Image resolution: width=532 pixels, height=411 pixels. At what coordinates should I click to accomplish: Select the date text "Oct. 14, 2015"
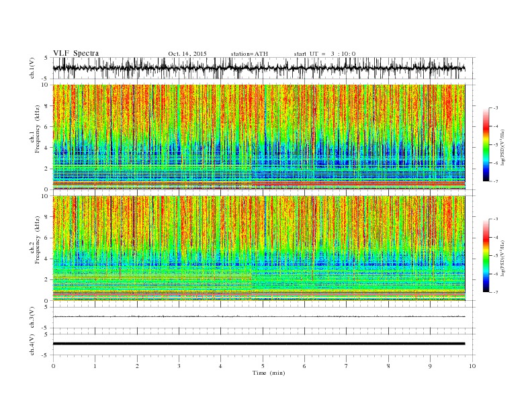187,54
